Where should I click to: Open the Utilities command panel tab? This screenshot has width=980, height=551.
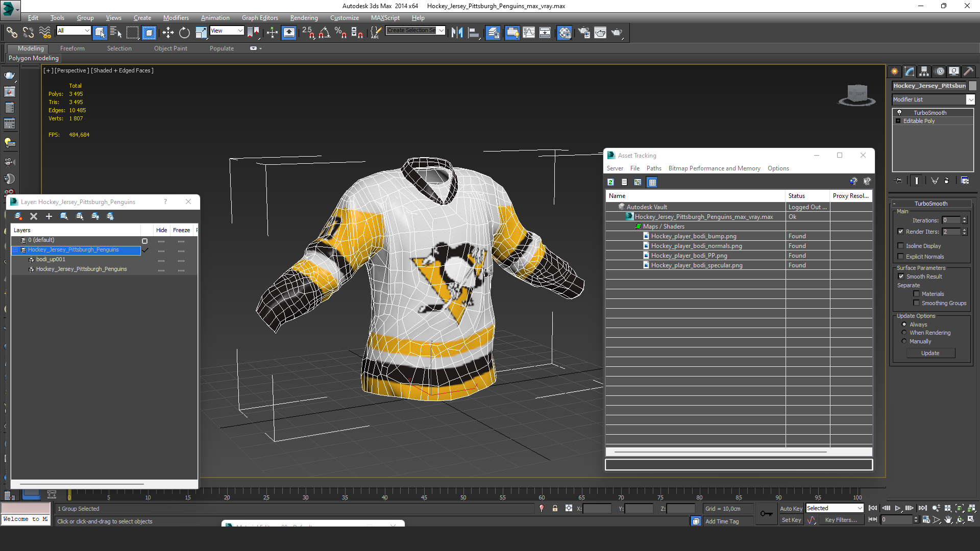[x=969, y=71]
